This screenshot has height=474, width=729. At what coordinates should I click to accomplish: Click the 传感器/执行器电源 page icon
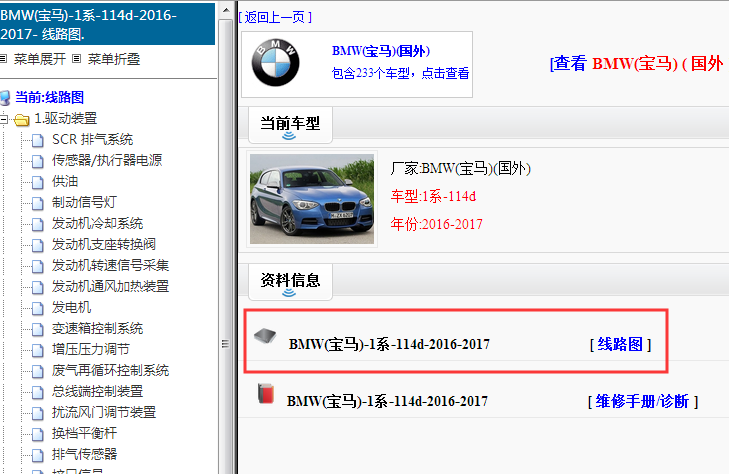pos(38,161)
